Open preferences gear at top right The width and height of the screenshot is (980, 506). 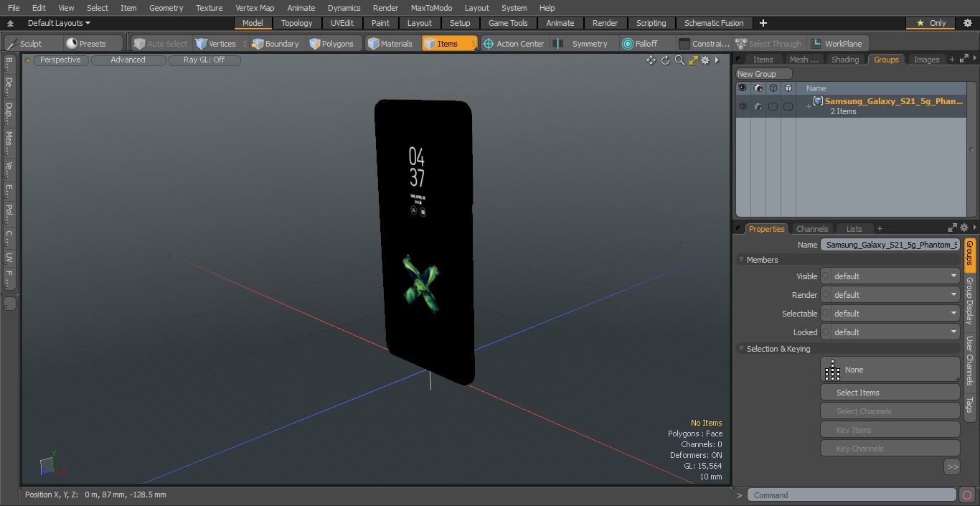[x=967, y=23]
